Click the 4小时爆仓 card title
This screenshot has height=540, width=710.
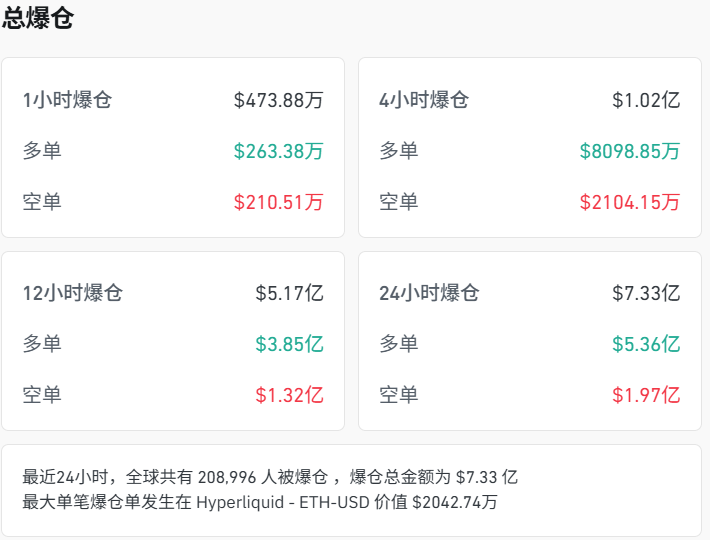[x=424, y=100]
